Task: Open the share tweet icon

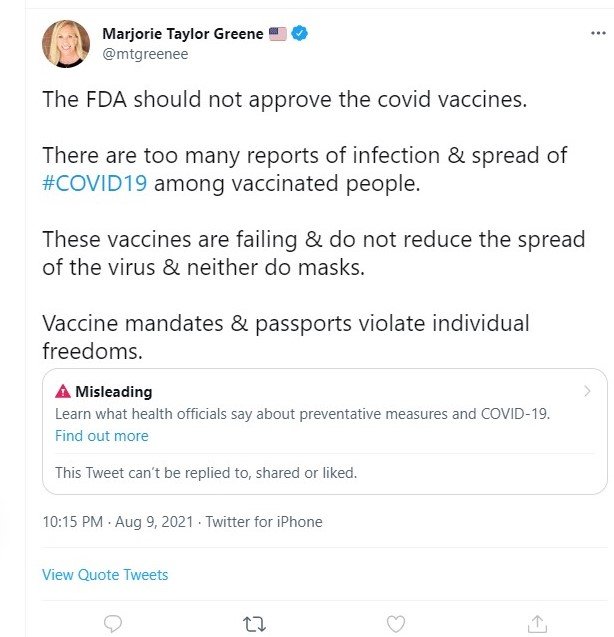Action: pos(537,624)
